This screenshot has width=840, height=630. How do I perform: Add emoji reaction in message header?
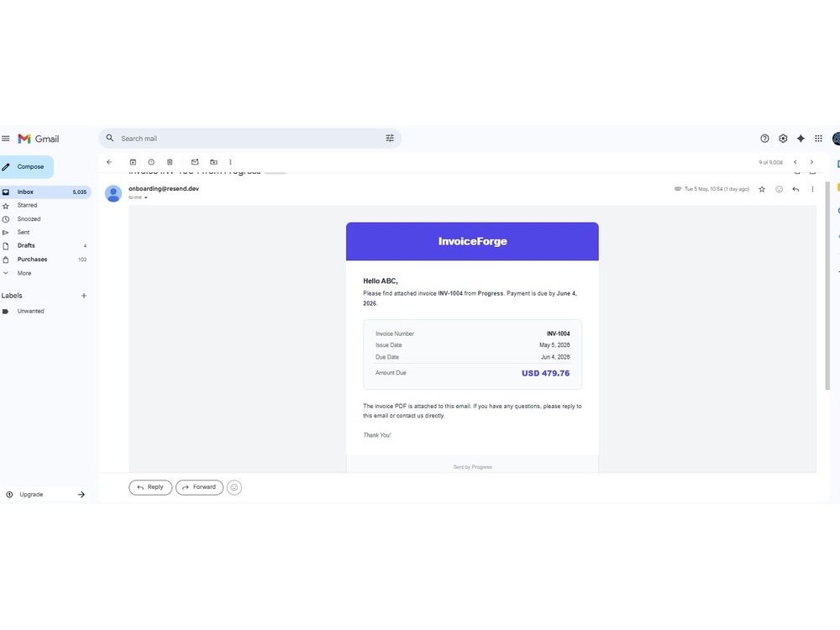pos(779,189)
